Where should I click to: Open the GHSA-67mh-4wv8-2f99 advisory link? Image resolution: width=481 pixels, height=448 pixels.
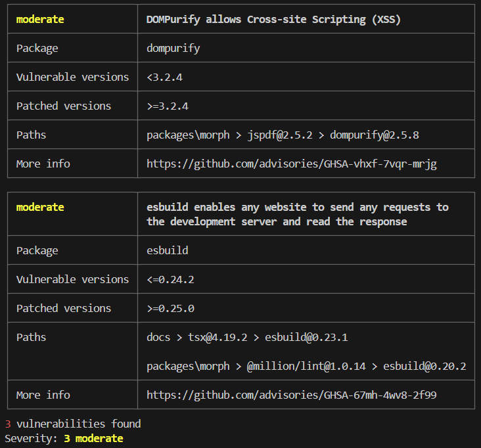pyautogui.click(x=291, y=395)
